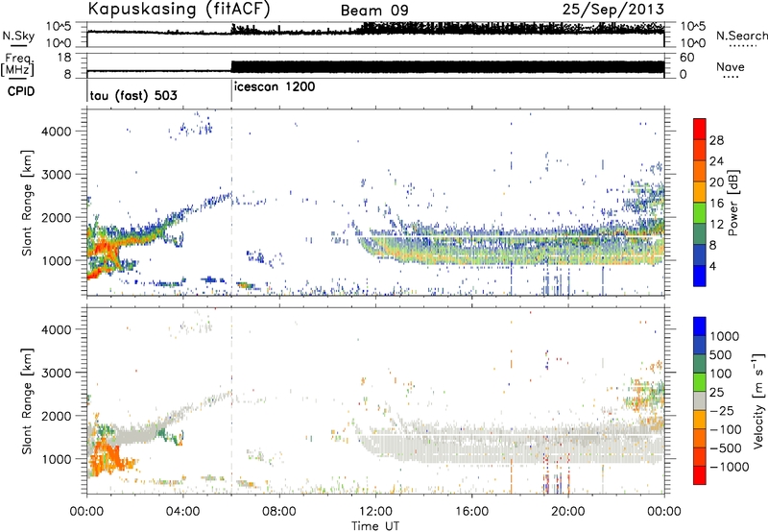Click the gray segment of the Velocity colorbar

point(700,400)
